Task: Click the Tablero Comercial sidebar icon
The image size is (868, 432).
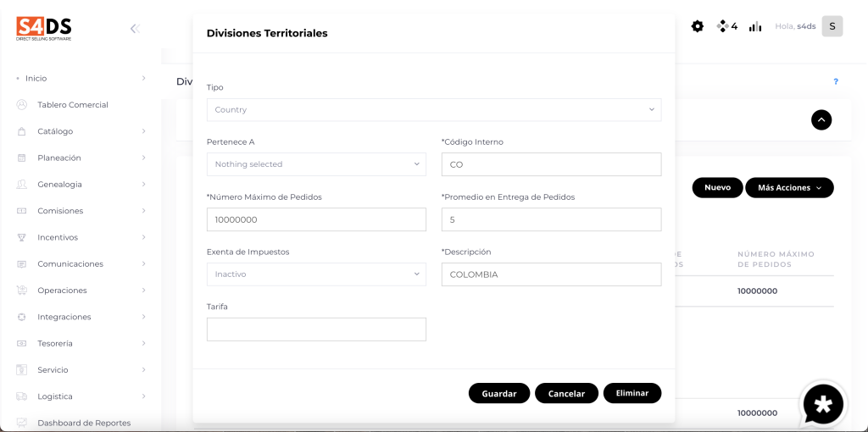Action: pyautogui.click(x=22, y=105)
